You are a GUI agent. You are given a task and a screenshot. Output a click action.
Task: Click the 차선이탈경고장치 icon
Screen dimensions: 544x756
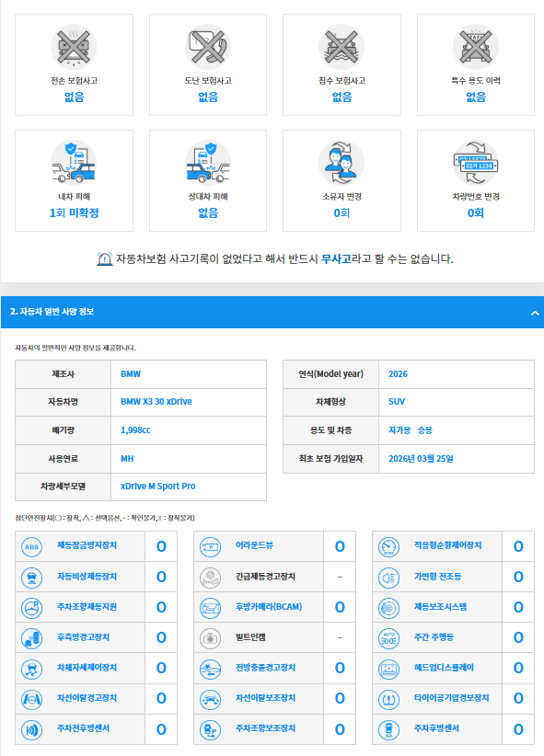pyautogui.click(x=32, y=699)
